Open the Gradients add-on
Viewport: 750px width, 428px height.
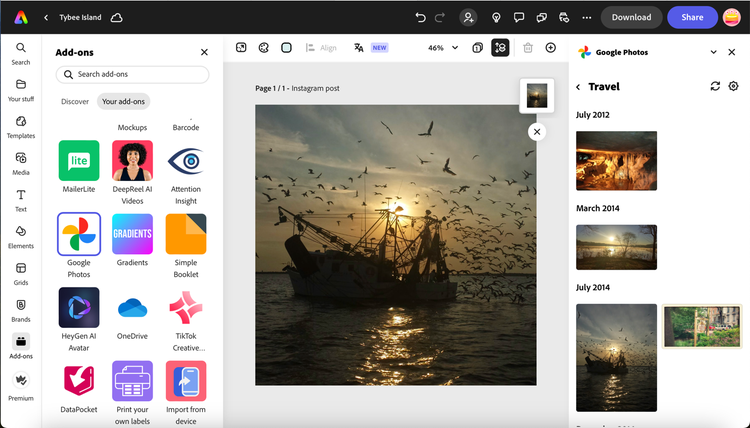[132, 235]
